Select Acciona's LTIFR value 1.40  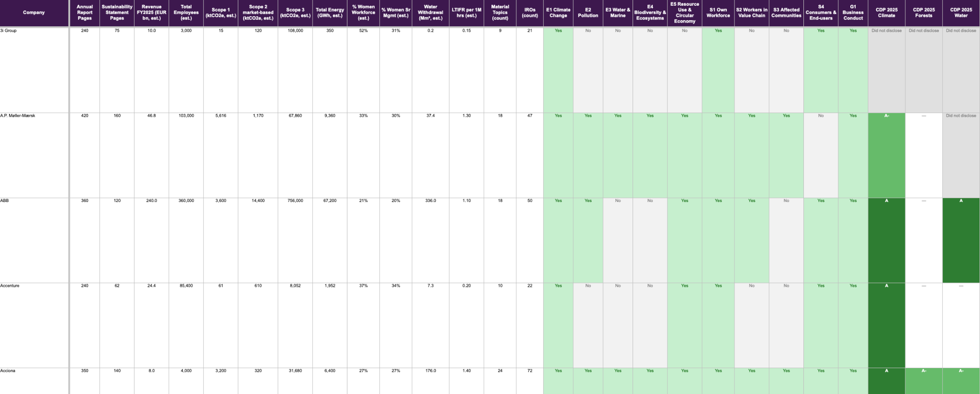[x=467, y=381]
